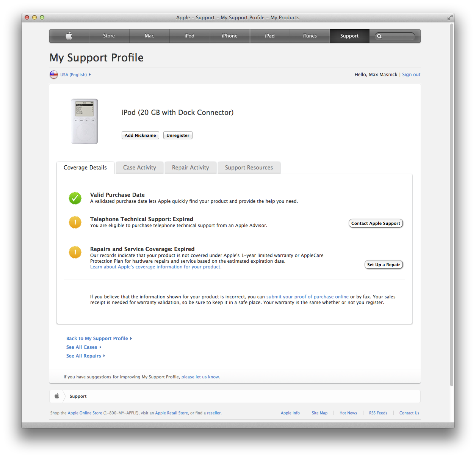Click the Contact Apple Support button
476x458 pixels.
pyautogui.click(x=376, y=223)
